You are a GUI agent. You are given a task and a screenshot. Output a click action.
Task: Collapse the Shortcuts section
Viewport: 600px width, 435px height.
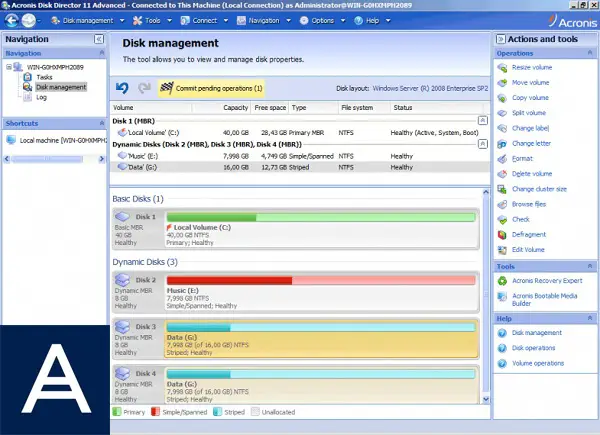(101, 123)
